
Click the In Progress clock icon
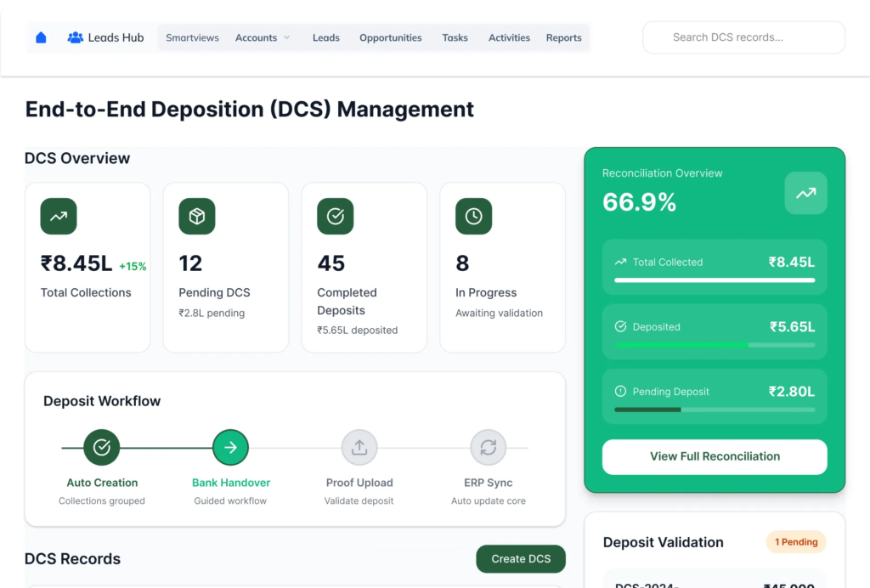(473, 217)
